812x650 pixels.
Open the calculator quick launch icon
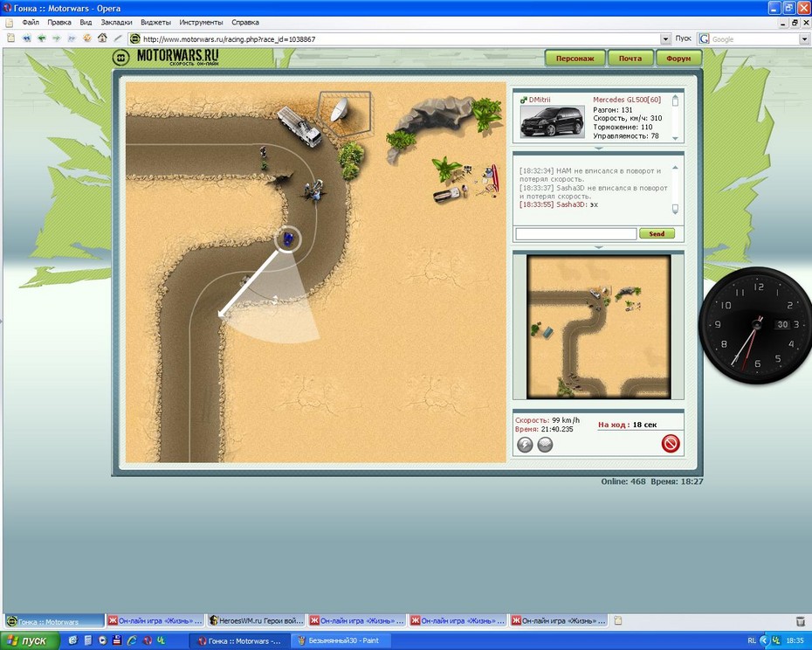tap(87, 640)
